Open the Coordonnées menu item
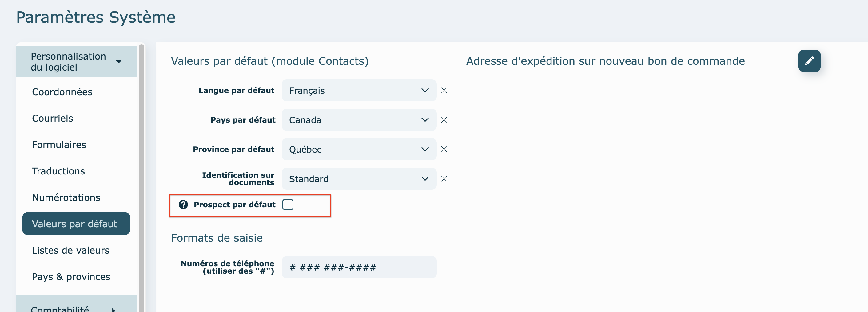Screen dimensions: 868x312 click(x=62, y=92)
